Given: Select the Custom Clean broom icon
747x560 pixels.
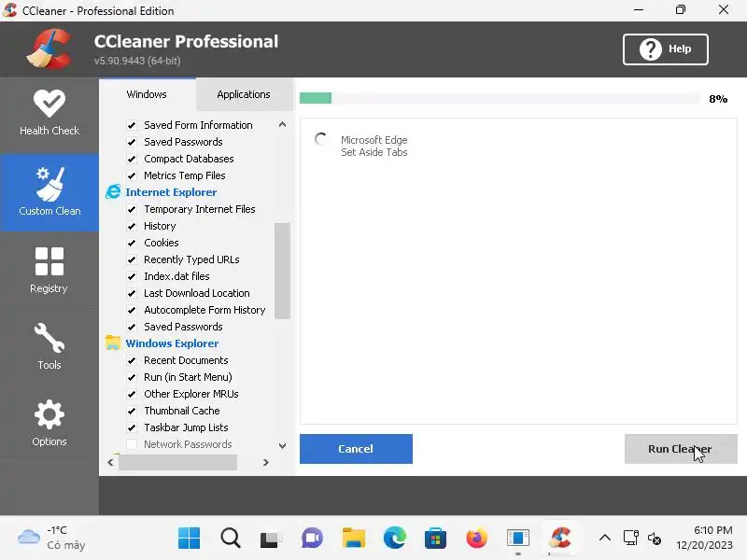Looking at the screenshot, I should click(x=49, y=184).
